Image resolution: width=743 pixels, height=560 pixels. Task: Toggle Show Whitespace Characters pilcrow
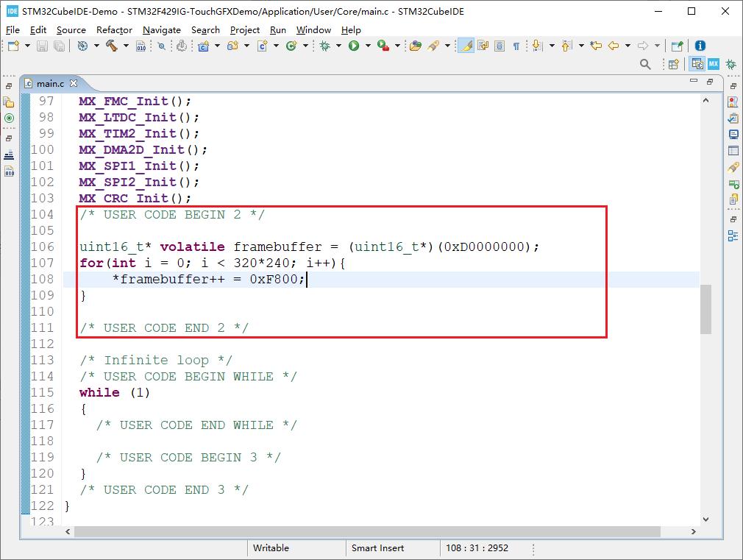click(x=516, y=46)
